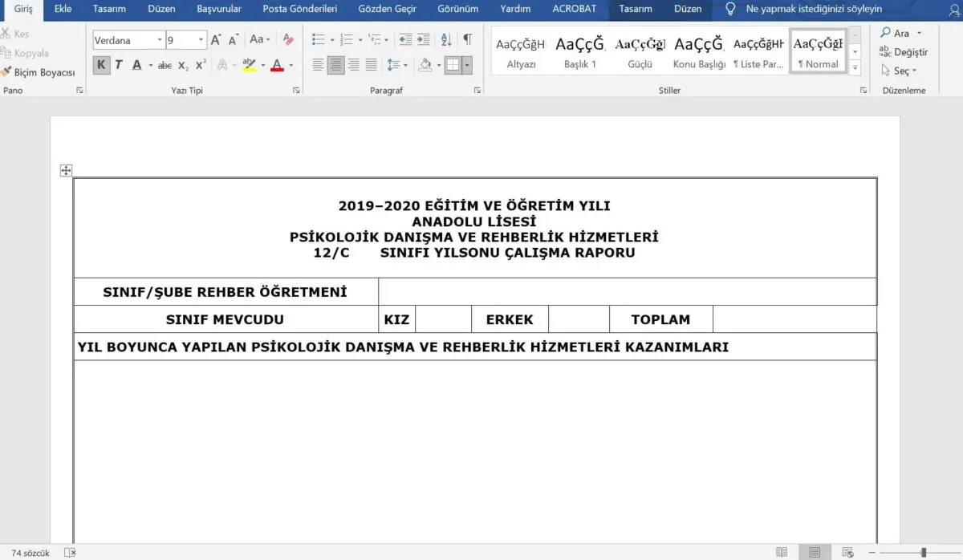The image size is (963, 560).
Task: Click the Ara find button
Action: 894,34
